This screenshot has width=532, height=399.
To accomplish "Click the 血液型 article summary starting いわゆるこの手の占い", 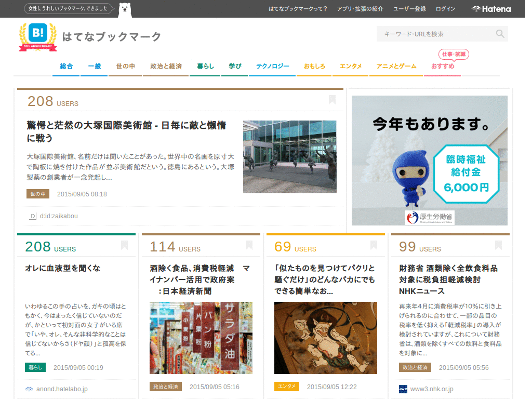I will coord(75,329).
